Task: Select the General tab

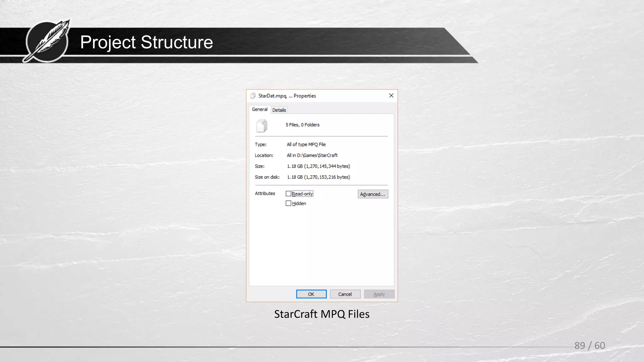Action: [x=260, y=109]
